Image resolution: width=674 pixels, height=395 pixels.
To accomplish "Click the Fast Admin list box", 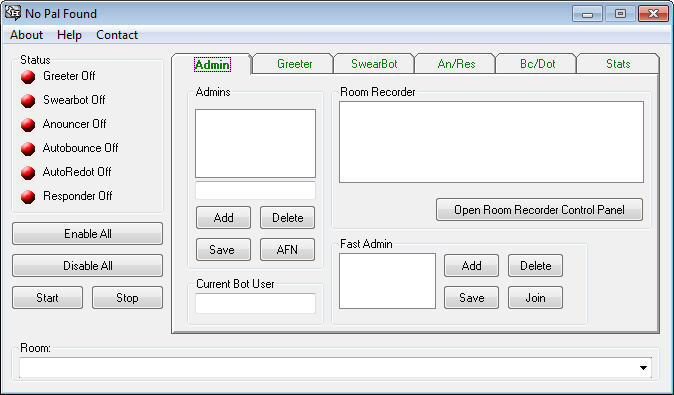I will [387, 281].
